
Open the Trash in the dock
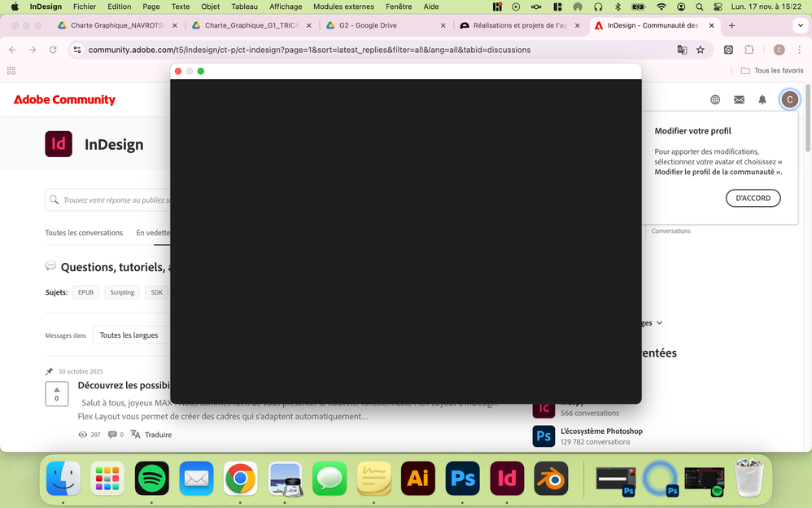[749, 477]
